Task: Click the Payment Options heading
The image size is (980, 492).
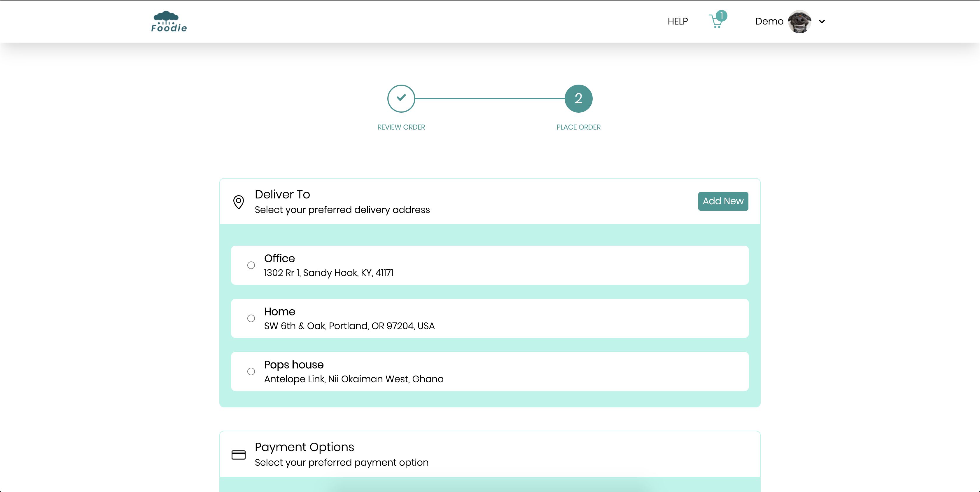Action: [x=304, y=447]
